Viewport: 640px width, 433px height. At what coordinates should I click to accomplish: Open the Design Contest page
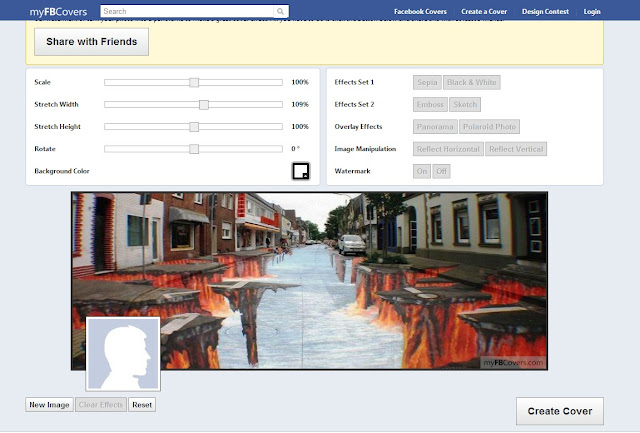pyautogui.click(x=545, y=12)
